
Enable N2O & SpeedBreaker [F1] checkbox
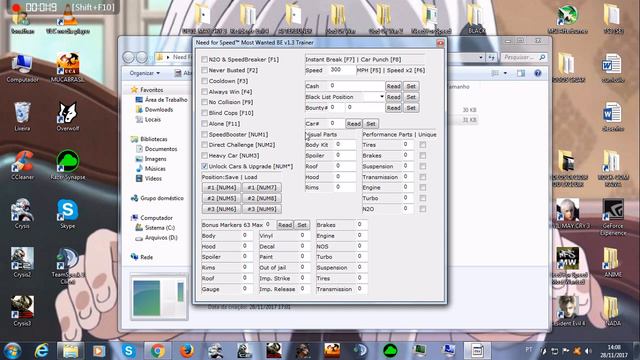tap(204, 60)
